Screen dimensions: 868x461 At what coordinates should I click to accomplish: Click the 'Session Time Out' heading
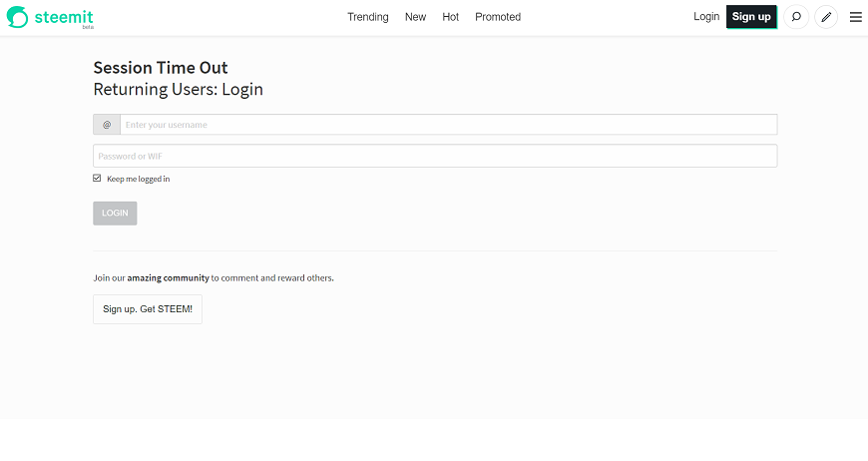(161, 68)
